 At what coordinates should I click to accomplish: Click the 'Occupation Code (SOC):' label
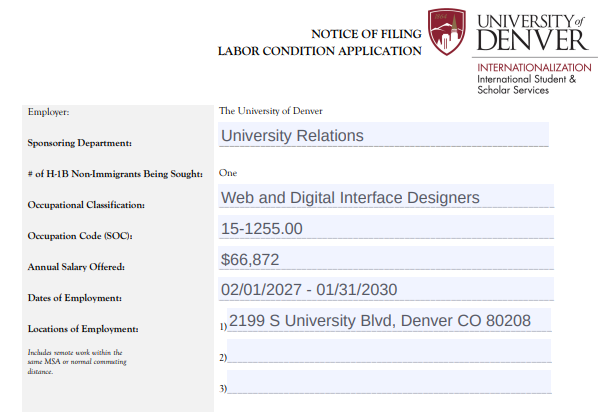[x=80, y=236]
